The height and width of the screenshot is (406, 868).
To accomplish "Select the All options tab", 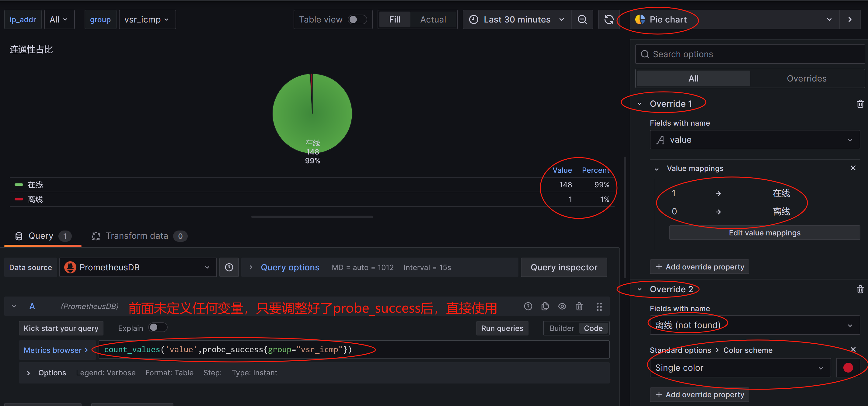I will [x=693, y=78].
